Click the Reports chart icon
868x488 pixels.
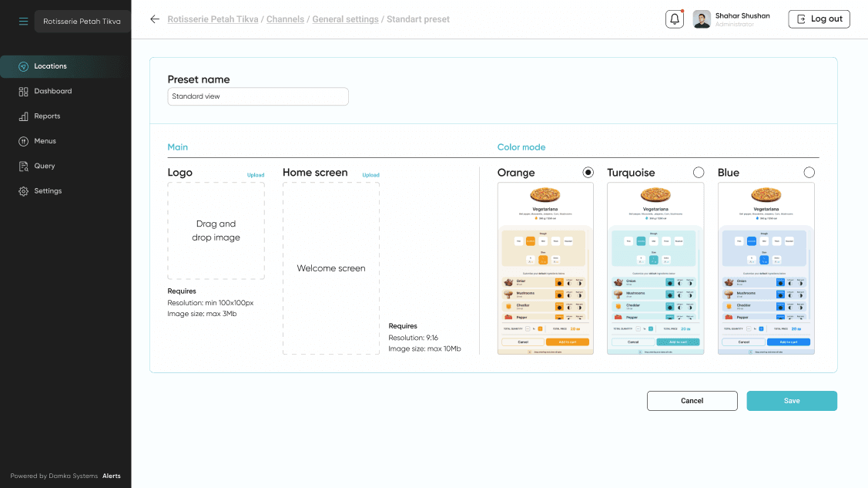coord(23,116)
